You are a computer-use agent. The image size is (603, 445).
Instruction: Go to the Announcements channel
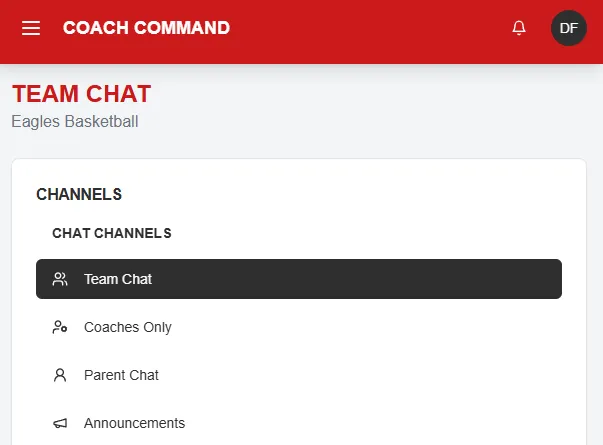[134, 423]
